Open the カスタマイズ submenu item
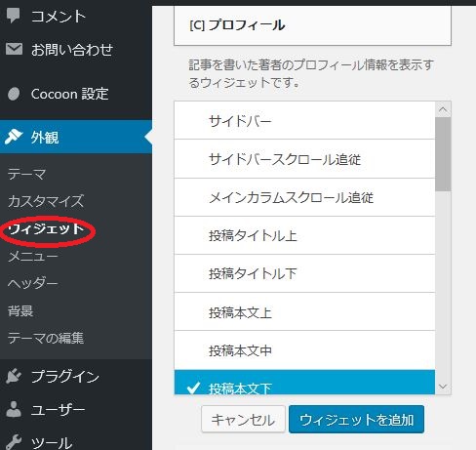 [46, 201]
